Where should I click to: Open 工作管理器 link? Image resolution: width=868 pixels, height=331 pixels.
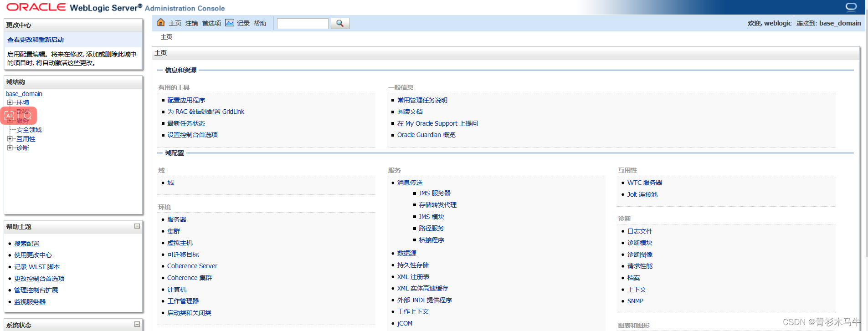coord(183,301)
